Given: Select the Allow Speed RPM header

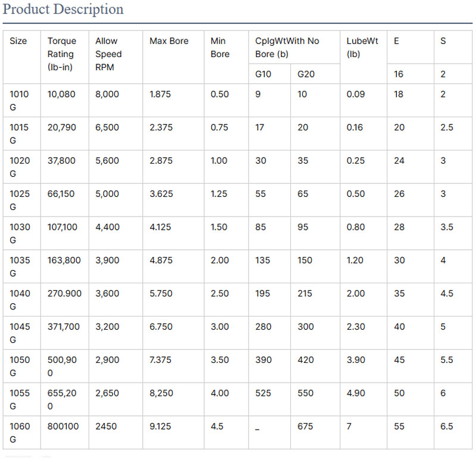Looking at the screenshot, I should (108, 54).
